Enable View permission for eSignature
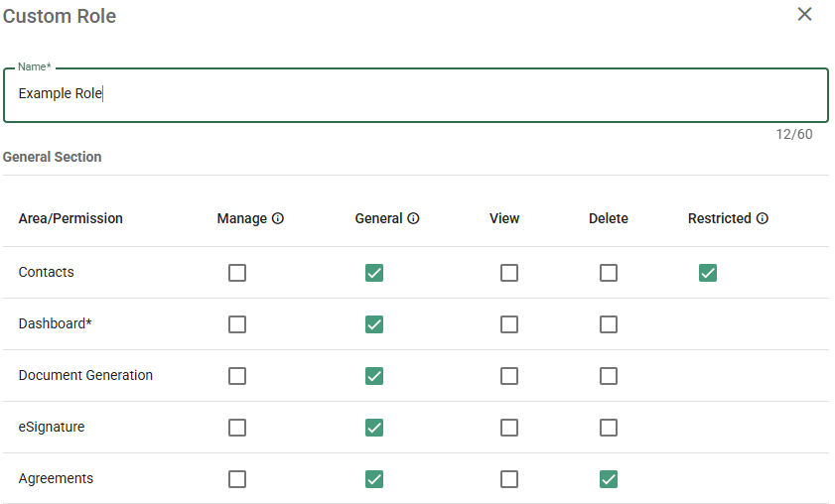 (x=509, y=428)
